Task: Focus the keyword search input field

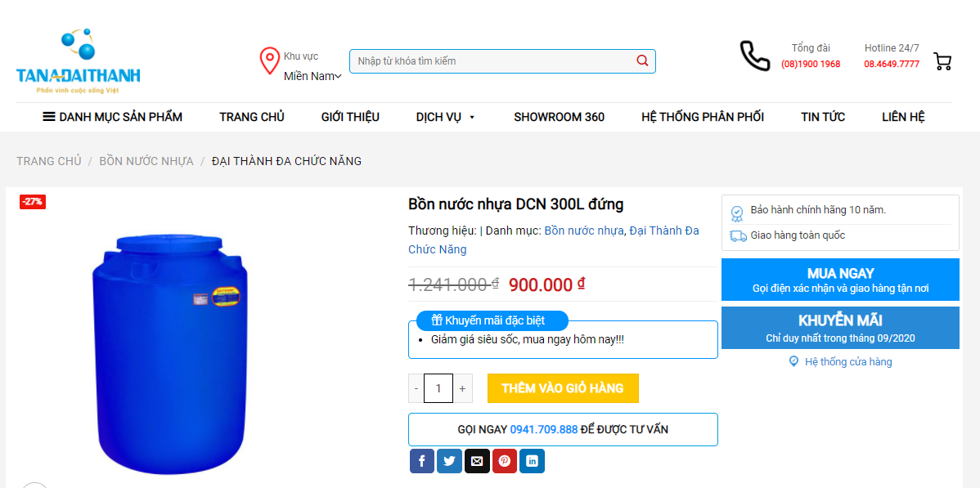Action: click(x=494, y=61)
